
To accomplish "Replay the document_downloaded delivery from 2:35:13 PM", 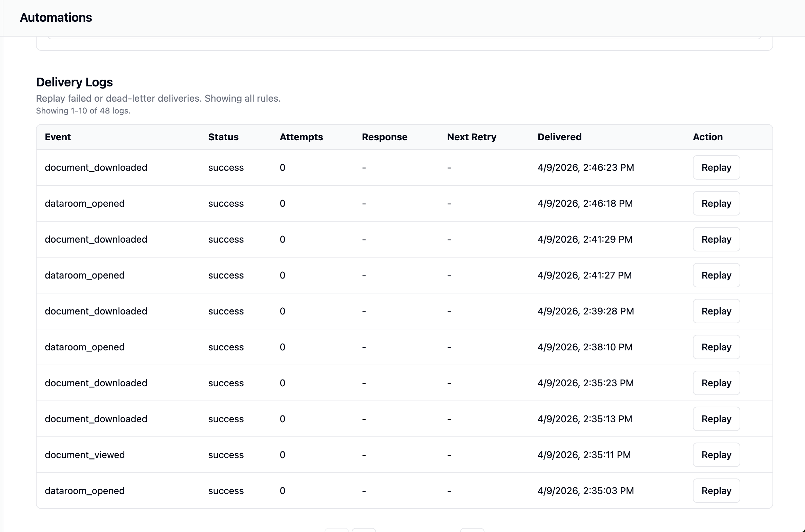I will [716, 419].
